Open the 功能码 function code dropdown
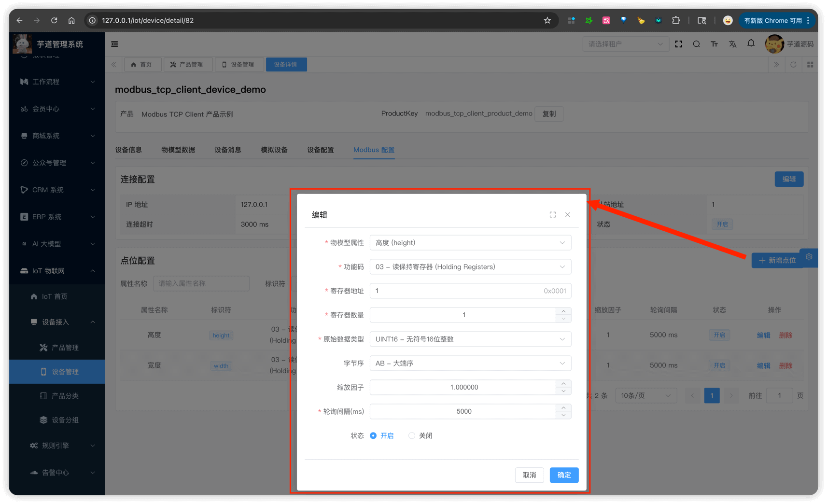 point(470,267)
